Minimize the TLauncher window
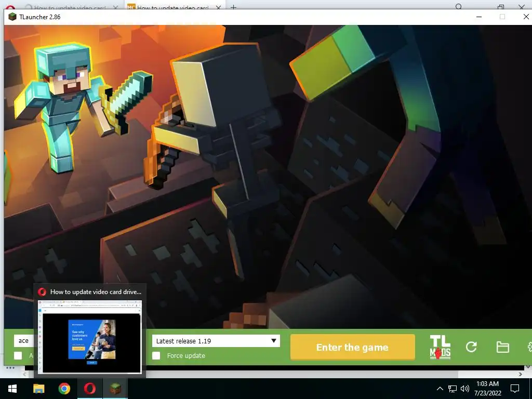Viewport: 532px width, 399px height. click(479, 17)
